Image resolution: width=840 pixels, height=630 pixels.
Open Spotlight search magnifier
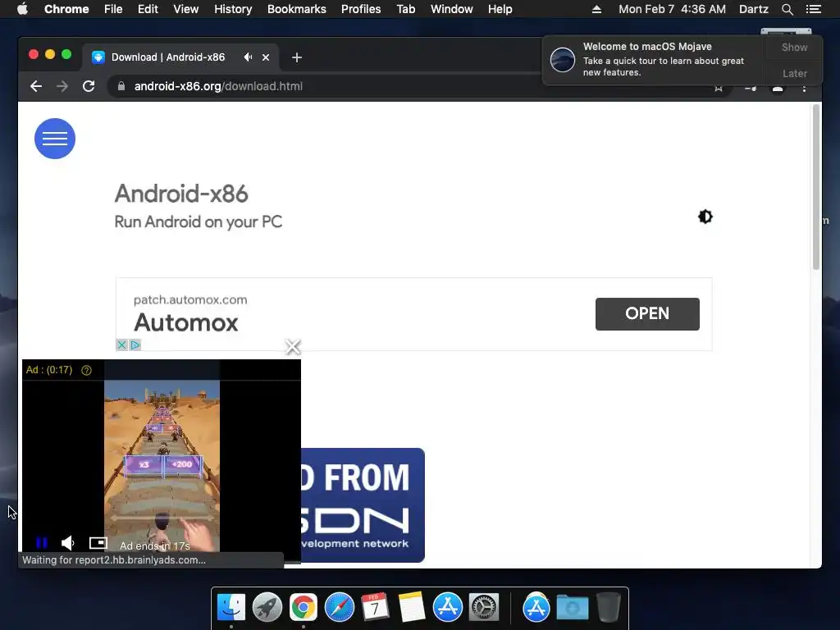[787, 9]
